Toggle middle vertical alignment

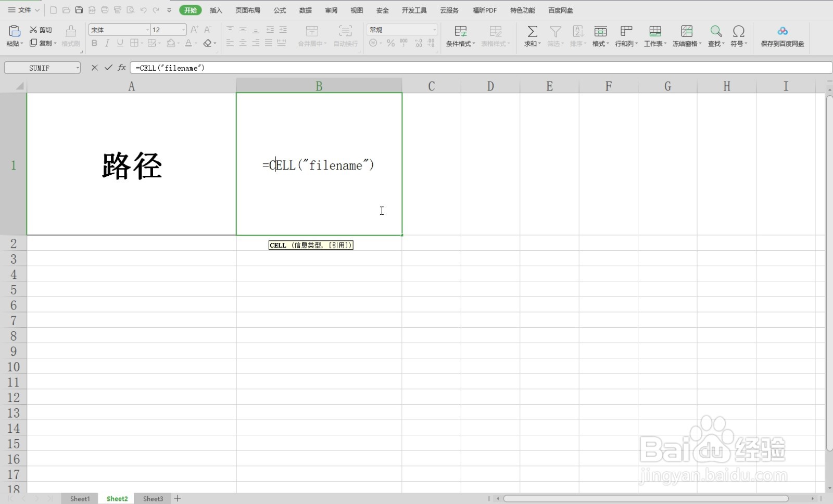click(x=243, y=30)
